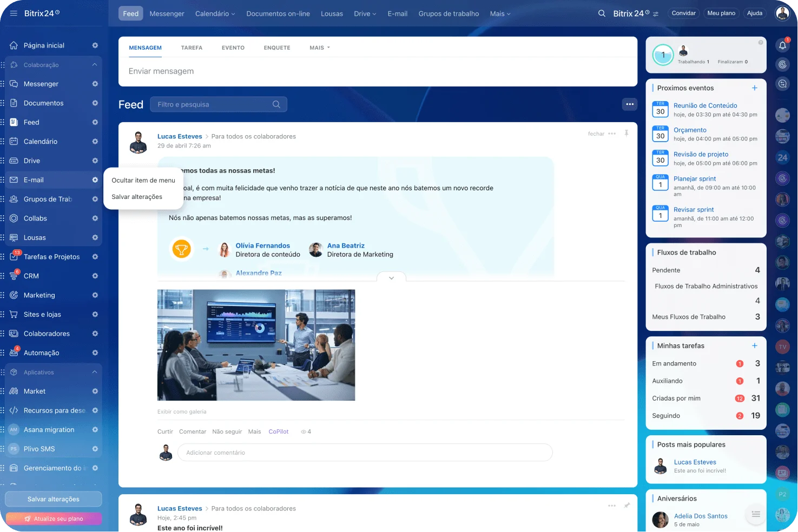Add a new task in Minhas tarefas

click(x=755, y=346)
